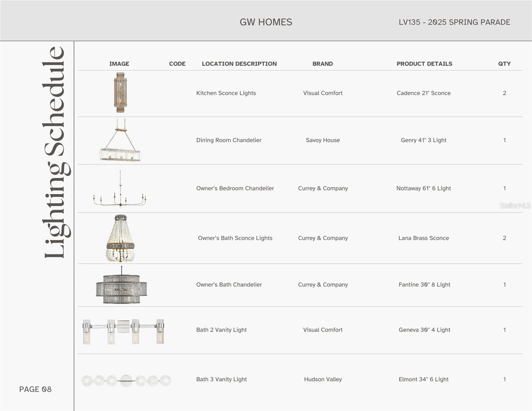Select the Owner's Bedroom Chandelier cell

(x=235, y=188)
